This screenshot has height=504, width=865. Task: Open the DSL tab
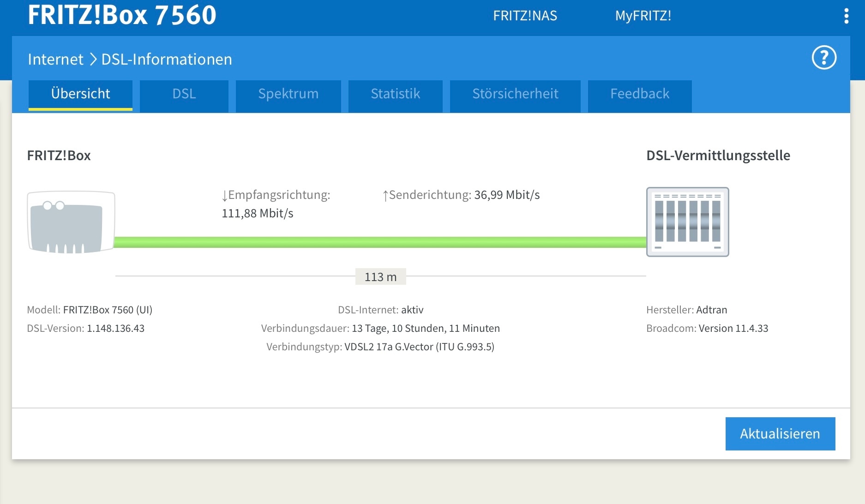184,96
